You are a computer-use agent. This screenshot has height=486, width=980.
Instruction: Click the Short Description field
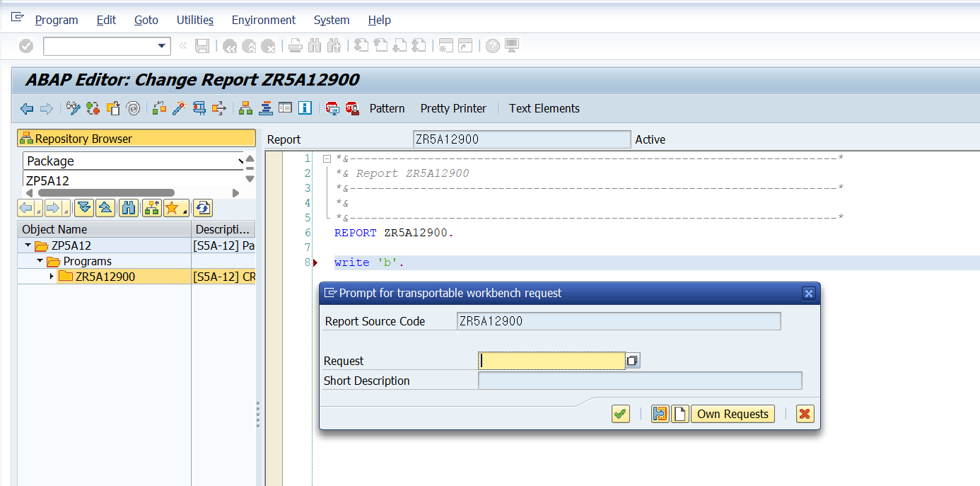[640, 381]
